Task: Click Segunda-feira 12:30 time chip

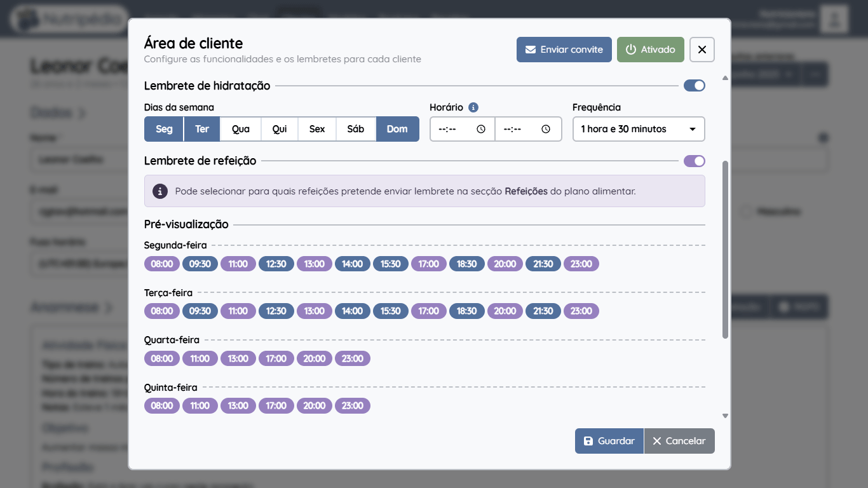Action: (x=276, y=264)
